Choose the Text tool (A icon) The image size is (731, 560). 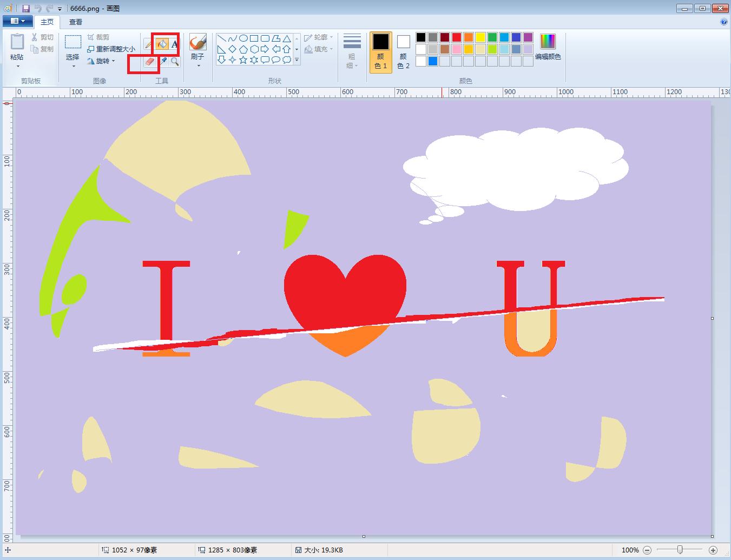(174, 44)
